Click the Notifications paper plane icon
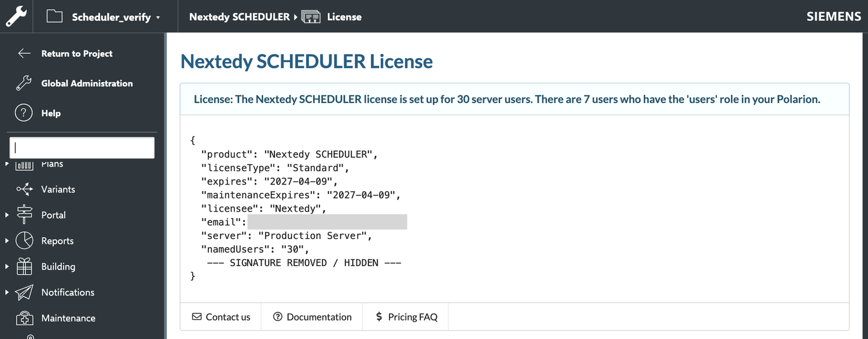Viewport: 868px width, 339px height. (24, 292)
